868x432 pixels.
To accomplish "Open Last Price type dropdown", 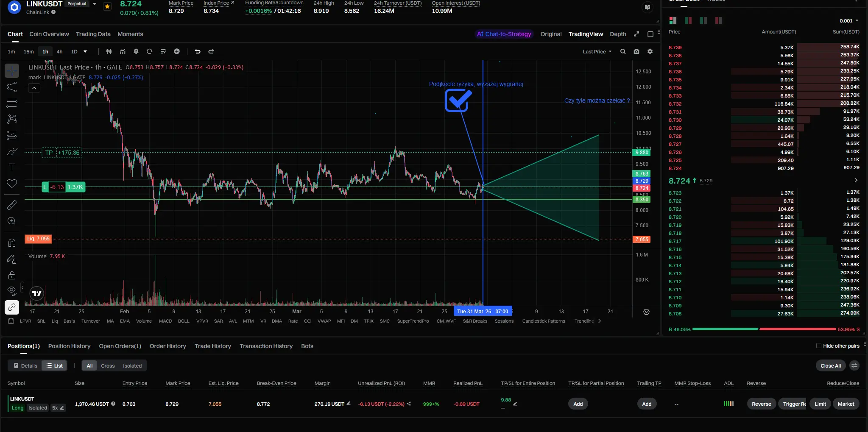I will (x=597, y=51).
